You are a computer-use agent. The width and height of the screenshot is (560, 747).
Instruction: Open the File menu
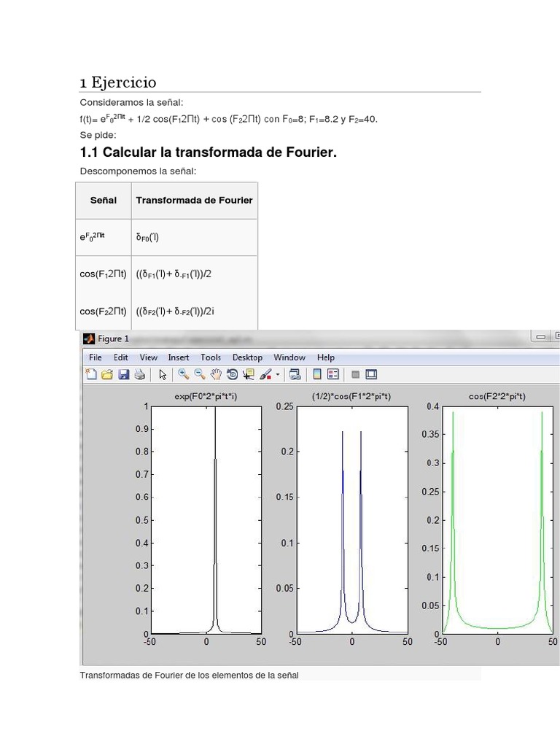tap(96, 357)
